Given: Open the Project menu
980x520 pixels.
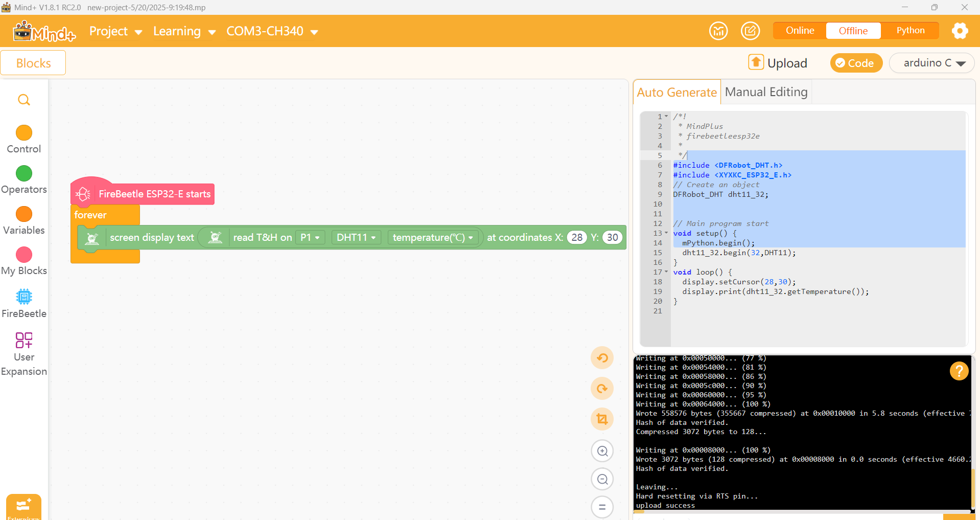Looking at the screenshot, I should [x=115, y=31].
